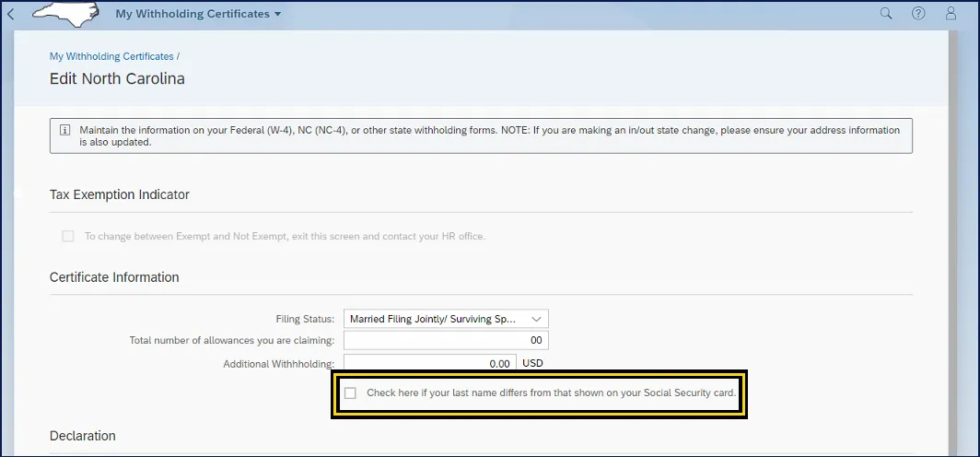This screenshot has height=457, width=980.
Task: Click the back arrow in the header
Action: (x=11, y=14)
